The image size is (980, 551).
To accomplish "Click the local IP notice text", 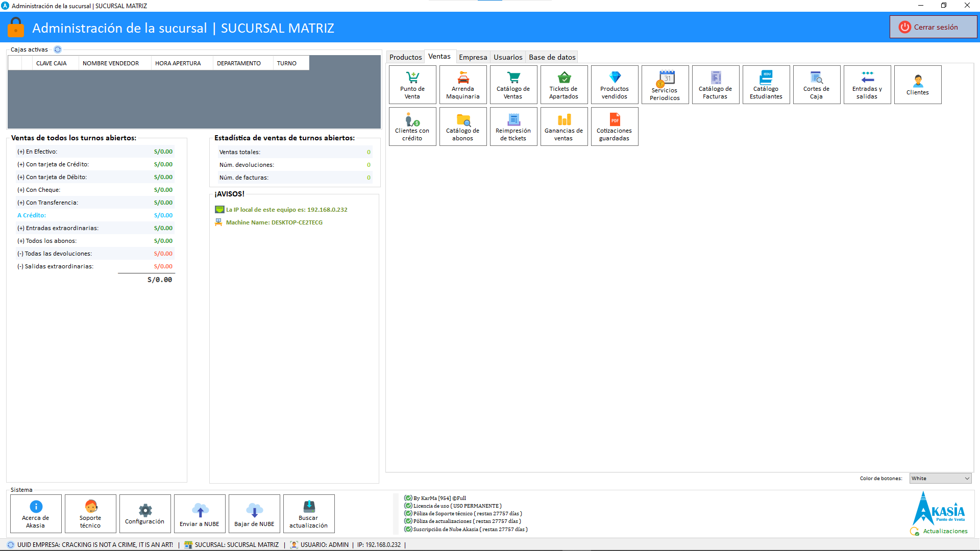I will click(x=287, y=210).
